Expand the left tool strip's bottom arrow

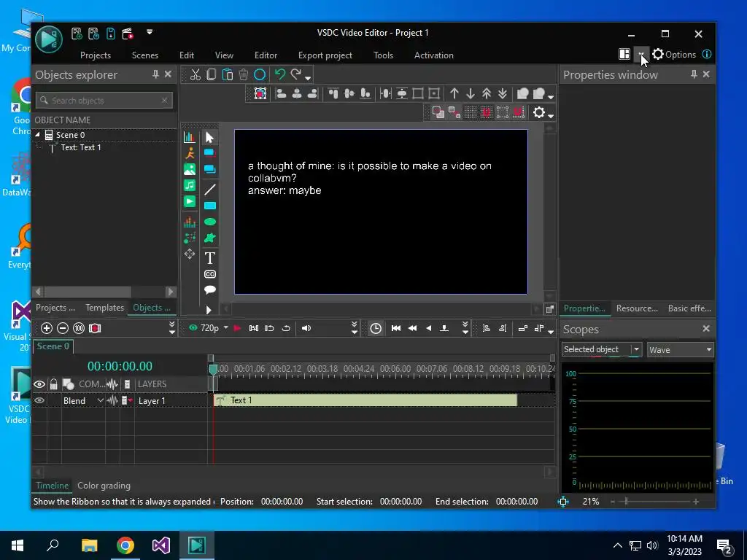(209, 310)
